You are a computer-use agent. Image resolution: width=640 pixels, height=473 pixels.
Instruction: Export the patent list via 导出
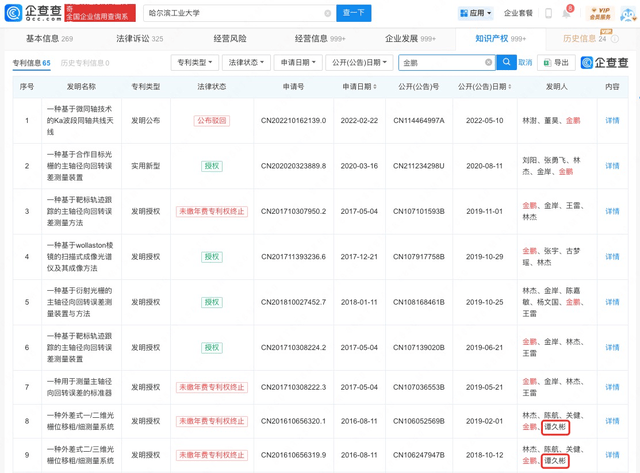556,62
